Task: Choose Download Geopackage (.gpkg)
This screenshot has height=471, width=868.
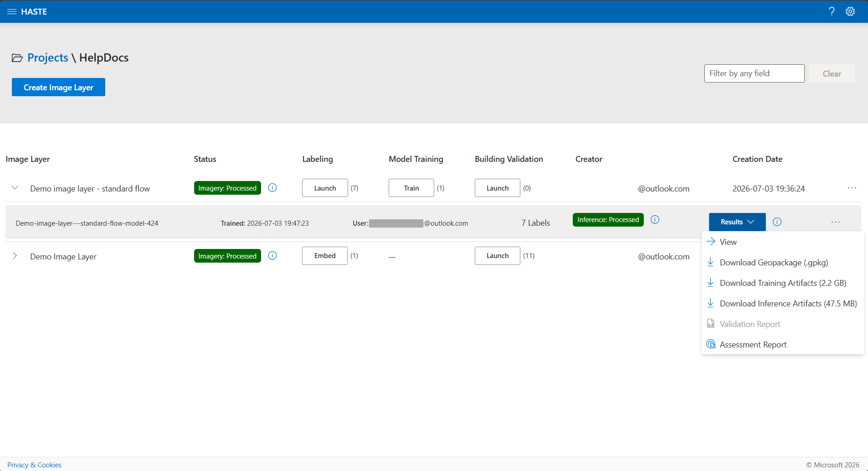Action: (x=782, y=263)
